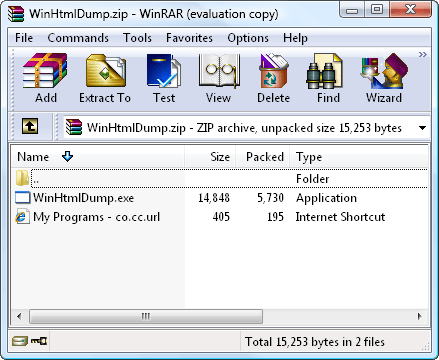Click the drive icon in the status bar

(20, 341)
